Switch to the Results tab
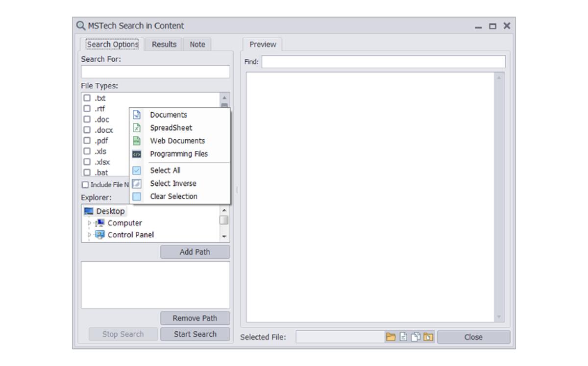 tap(164, 44)
